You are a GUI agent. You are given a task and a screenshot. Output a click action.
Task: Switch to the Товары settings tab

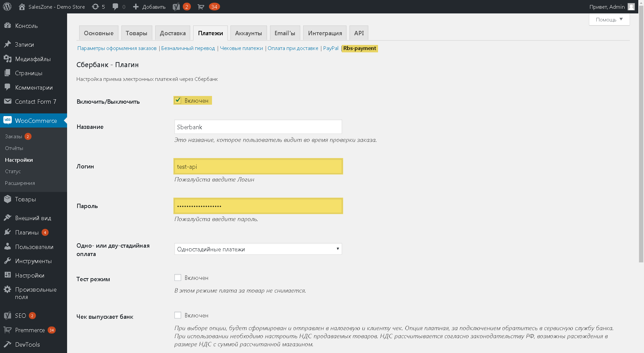click(137, 33)
